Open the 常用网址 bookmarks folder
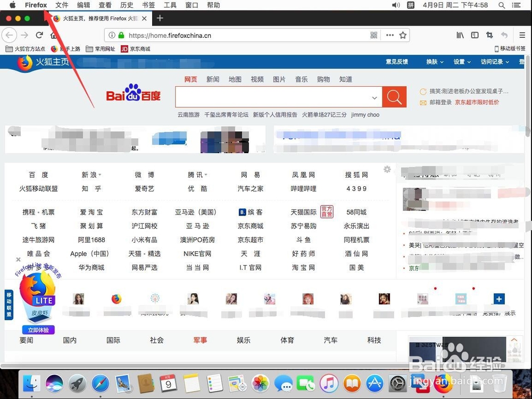The image size is (532, 399). pos(101,49)
